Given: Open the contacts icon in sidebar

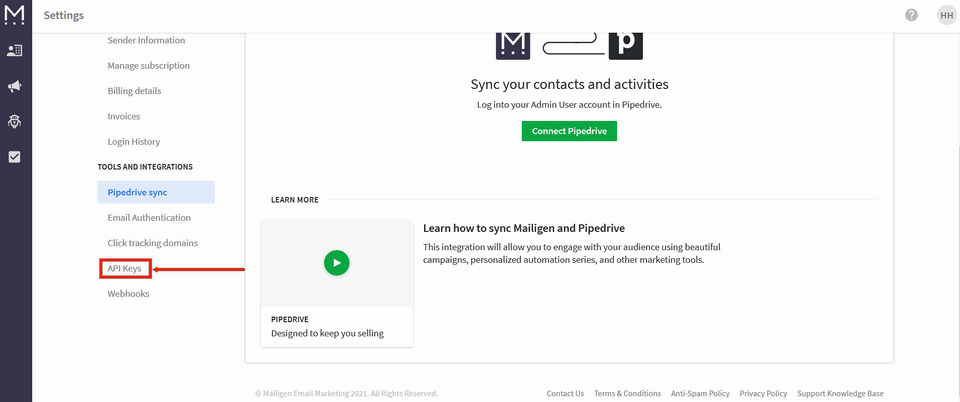Looking at the screenshot, I should [x=15, y=50].
